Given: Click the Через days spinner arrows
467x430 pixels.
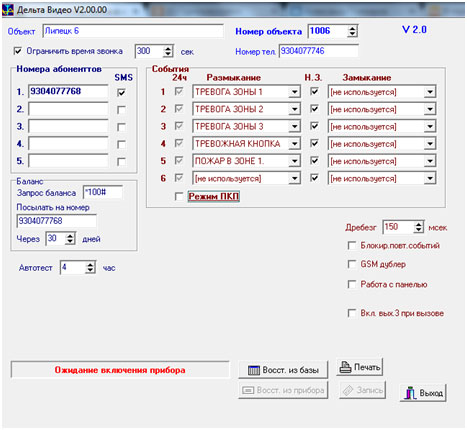Looking at the screenshot, I should tap(70, 239).
